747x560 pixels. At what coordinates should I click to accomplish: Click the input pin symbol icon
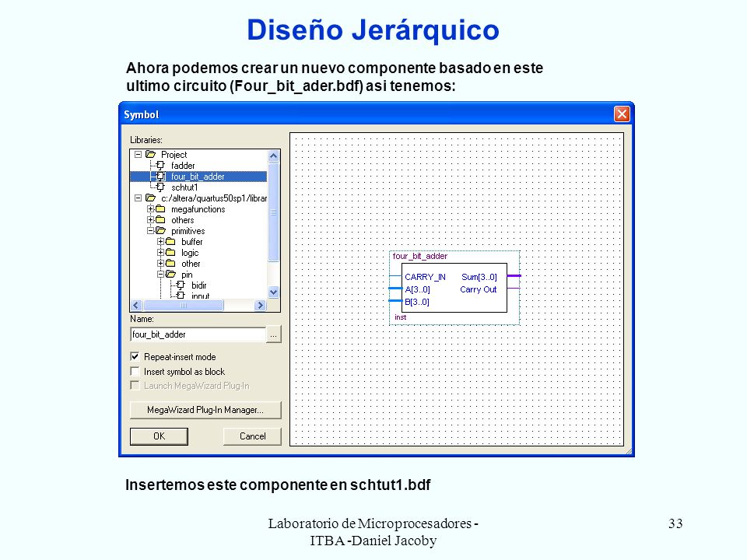pos(181,296)
